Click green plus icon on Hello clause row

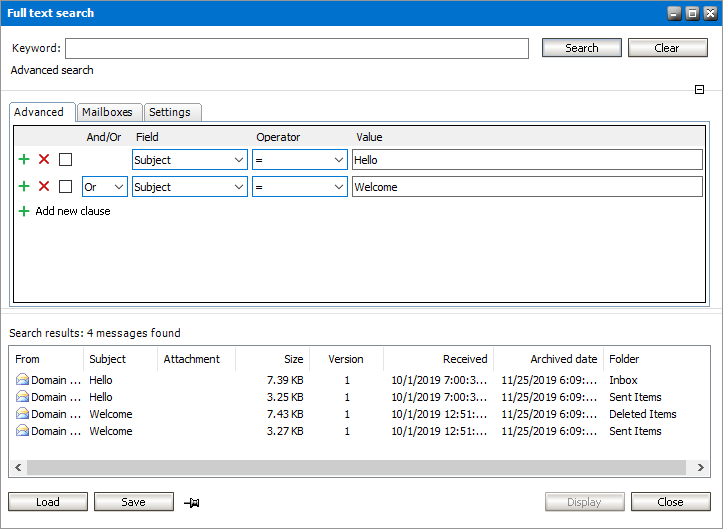[24, 159]
